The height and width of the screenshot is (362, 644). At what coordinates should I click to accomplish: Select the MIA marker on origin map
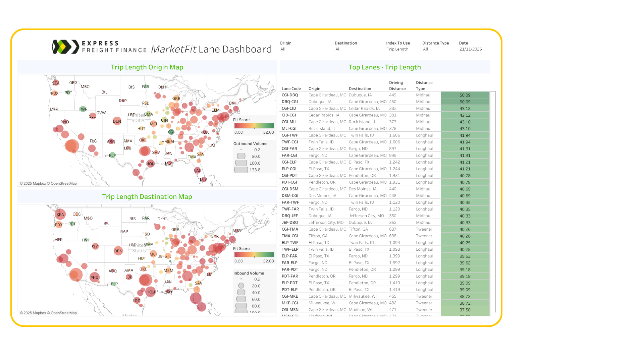click(204, 180)
